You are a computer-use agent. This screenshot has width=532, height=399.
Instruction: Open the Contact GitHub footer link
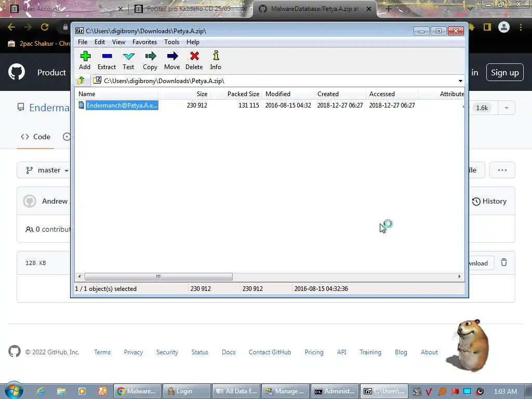tap(270, 352)
